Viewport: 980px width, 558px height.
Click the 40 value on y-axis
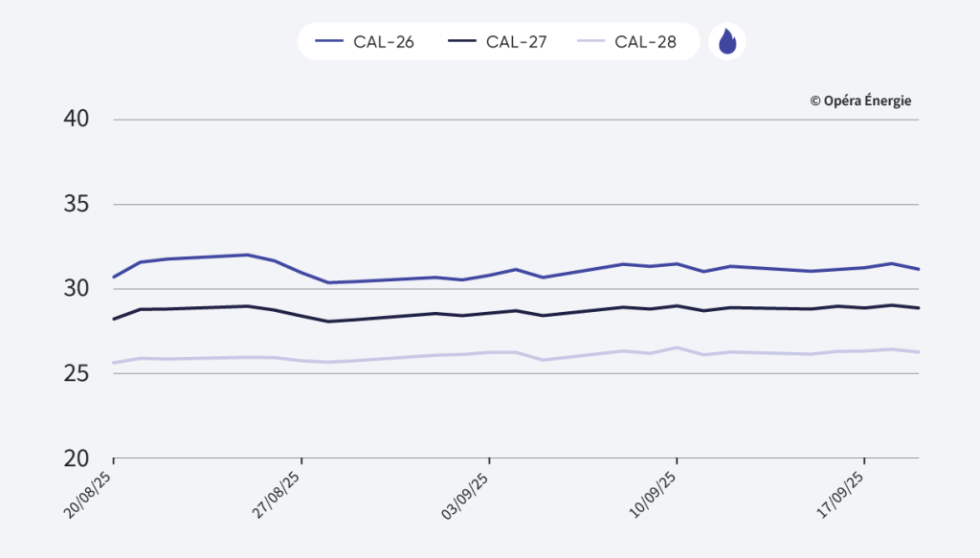(76, 119)
